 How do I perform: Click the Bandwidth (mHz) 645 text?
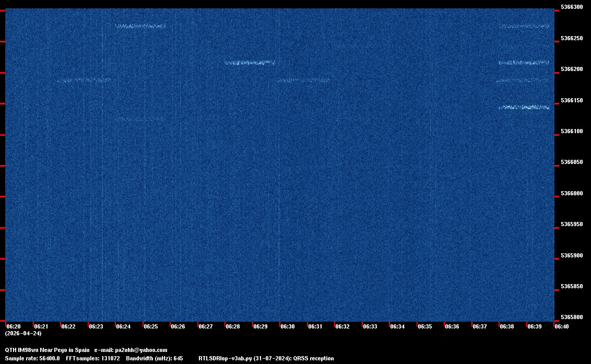pos(155,358)
